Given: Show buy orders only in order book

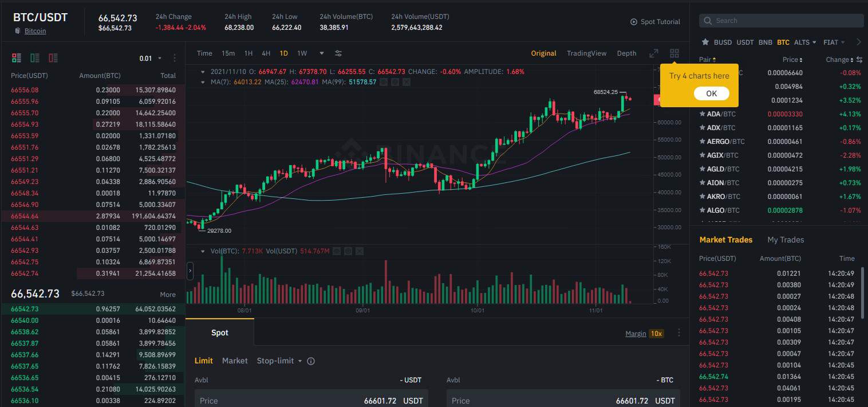Looking at the screenshot, I should (35, 58).
